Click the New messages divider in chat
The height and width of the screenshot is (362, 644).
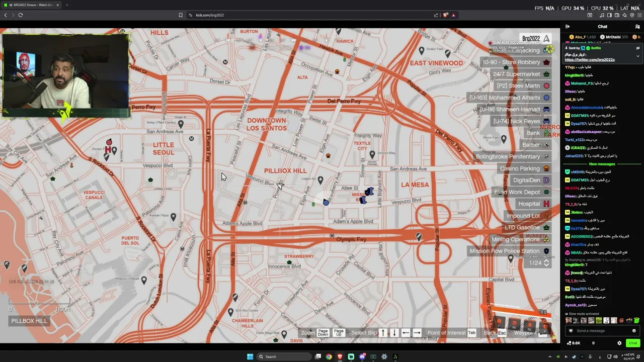[602, 164]
